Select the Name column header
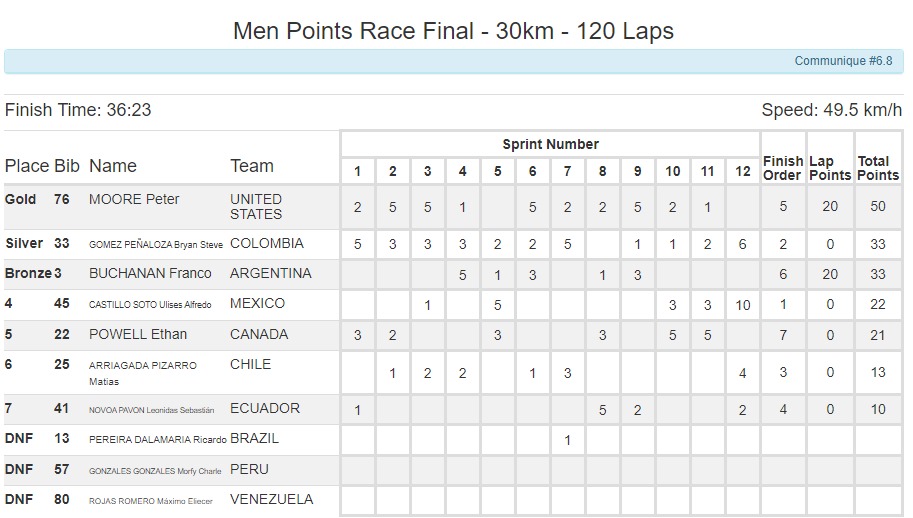The height and width of the screenshot is (518, 913). (113, 166)
